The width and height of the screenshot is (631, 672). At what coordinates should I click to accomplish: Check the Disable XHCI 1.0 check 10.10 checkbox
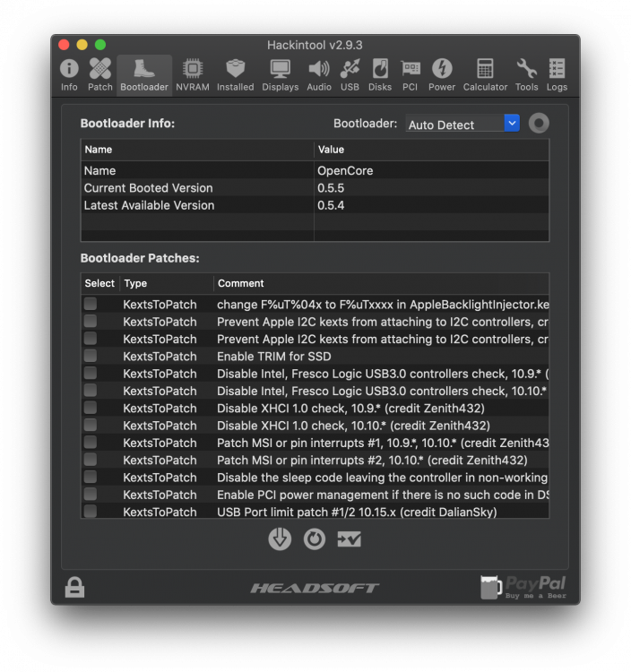(90, 425)
